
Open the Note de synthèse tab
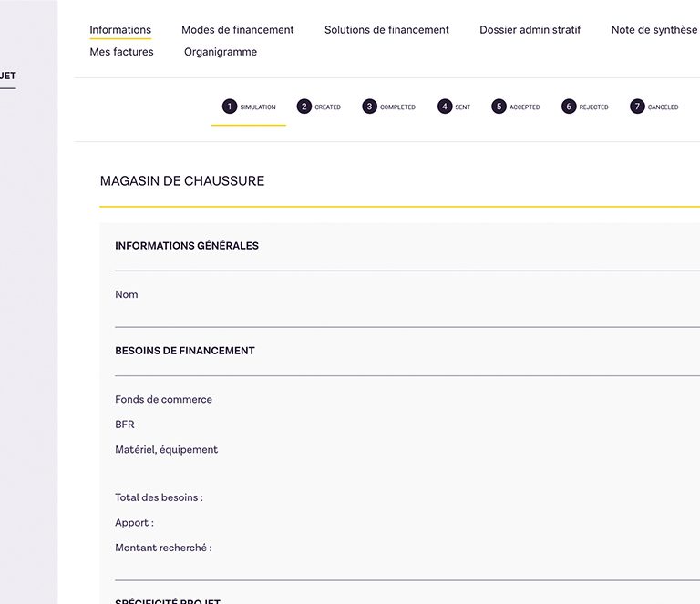654,30
